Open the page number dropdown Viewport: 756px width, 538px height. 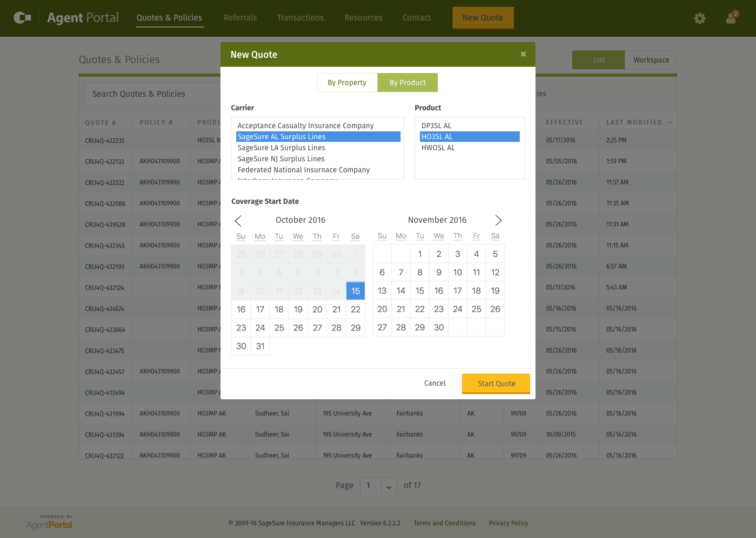pos(388,487)
